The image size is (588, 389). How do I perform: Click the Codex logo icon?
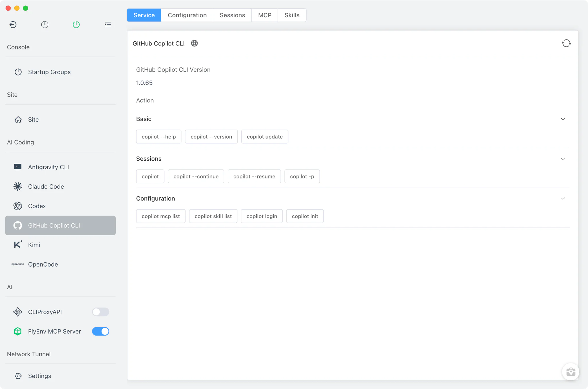(x=18, y=206)
